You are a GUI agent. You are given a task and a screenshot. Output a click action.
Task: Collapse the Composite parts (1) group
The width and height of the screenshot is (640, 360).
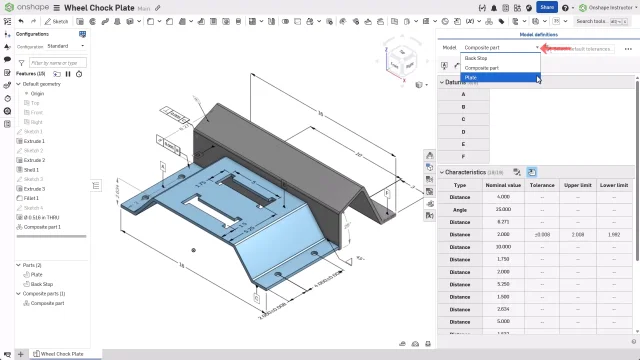point(18,293)
